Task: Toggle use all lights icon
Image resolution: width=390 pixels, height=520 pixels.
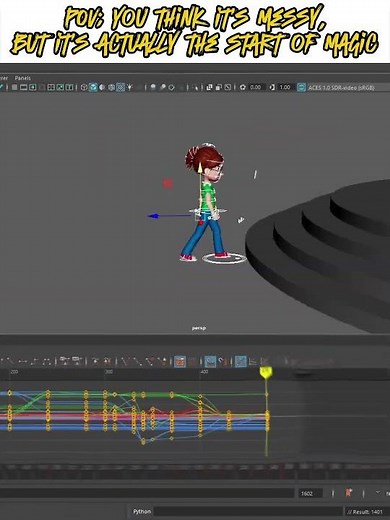Action: click(x=130, y=87)
